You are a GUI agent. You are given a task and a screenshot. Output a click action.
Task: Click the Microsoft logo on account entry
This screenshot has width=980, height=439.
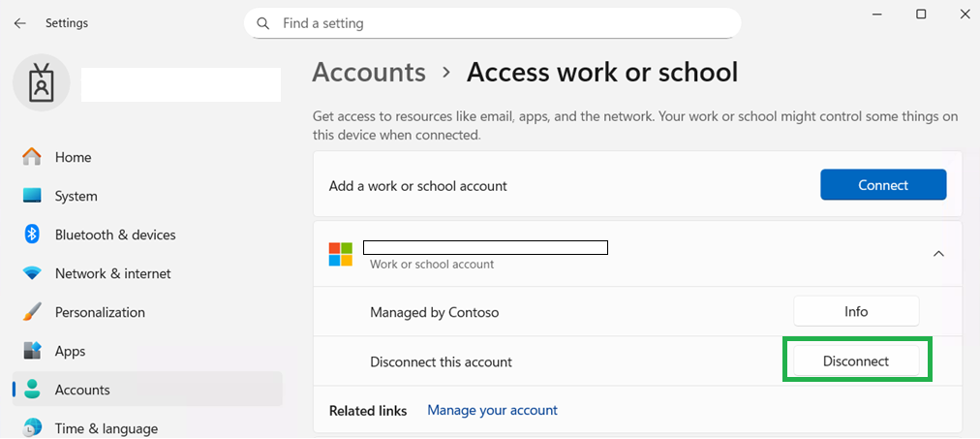341,254
